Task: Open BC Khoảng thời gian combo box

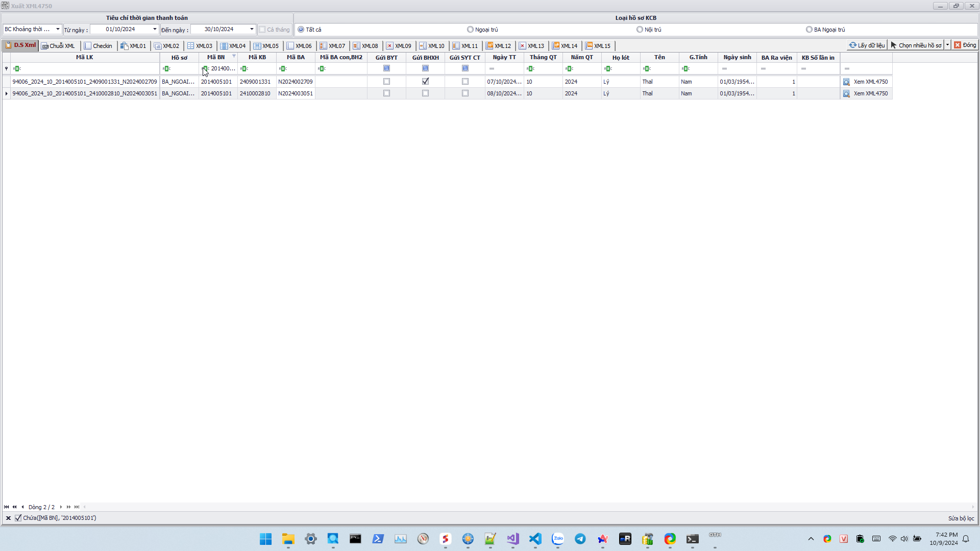Action: [x=58, y=29]
